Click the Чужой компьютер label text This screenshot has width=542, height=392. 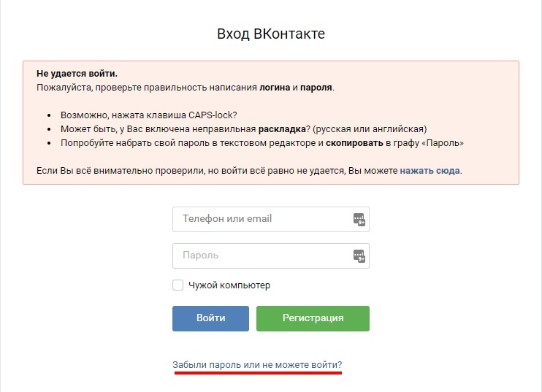pos(229,285)
